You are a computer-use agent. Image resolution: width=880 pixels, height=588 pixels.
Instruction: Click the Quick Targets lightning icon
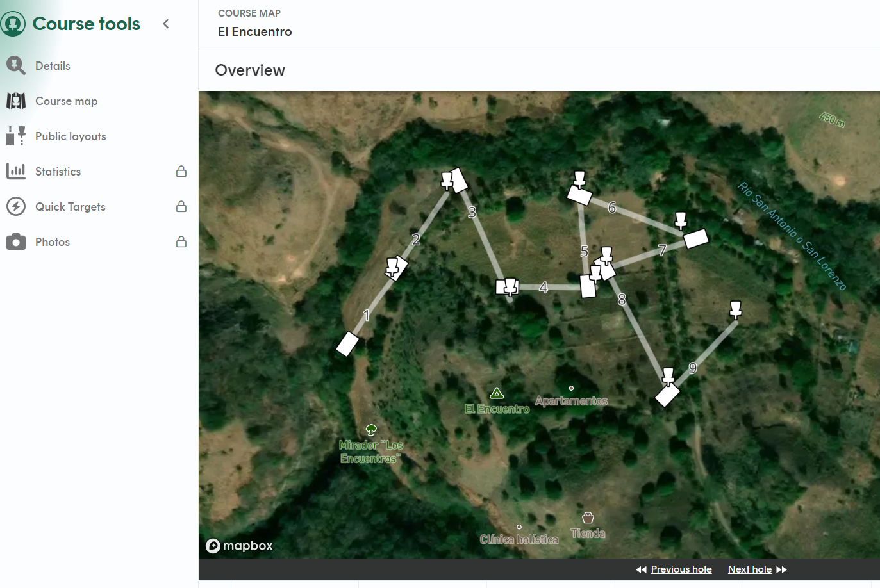pyautogui.click(x=15, y=206)
